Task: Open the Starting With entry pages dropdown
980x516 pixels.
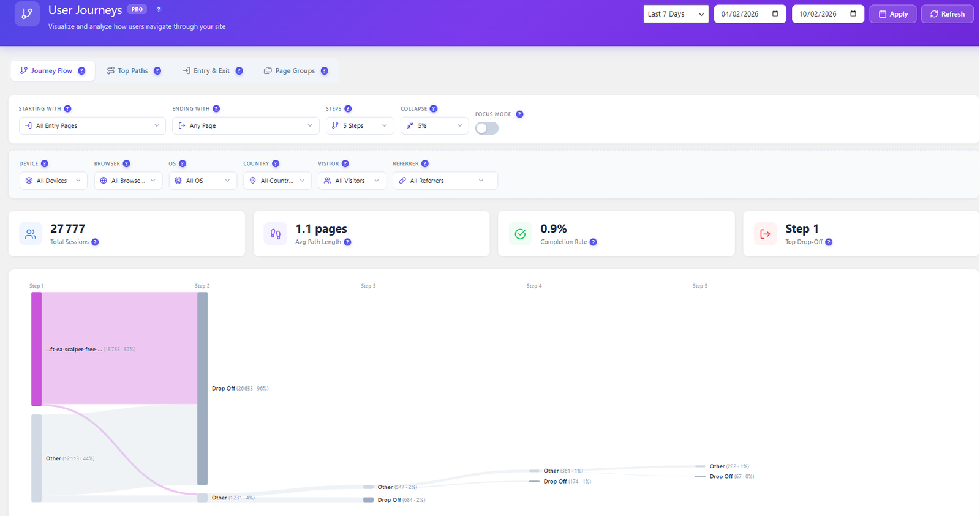Action: pyautogui.click(x=92, y=126)
